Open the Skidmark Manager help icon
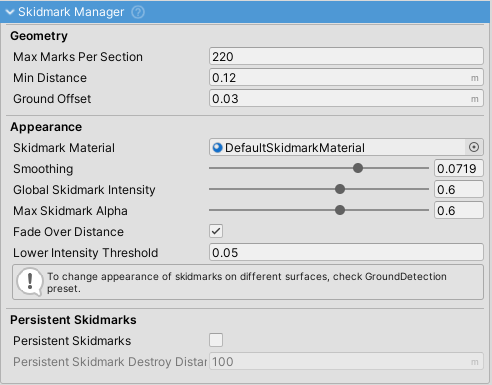The width and height of the screenshot is (492, 385). click(138, 12)
